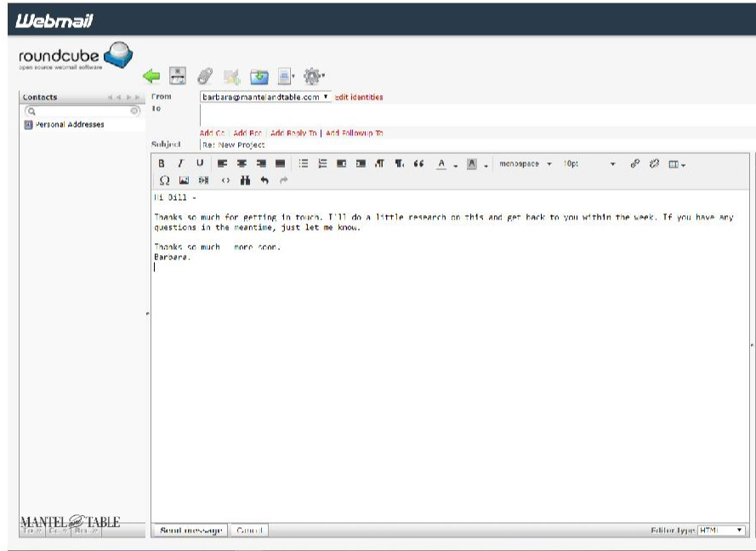Viewport: 756px width, 551px height.
Task: Attach a file with the paperclip icon
Action: coord(206,77)
